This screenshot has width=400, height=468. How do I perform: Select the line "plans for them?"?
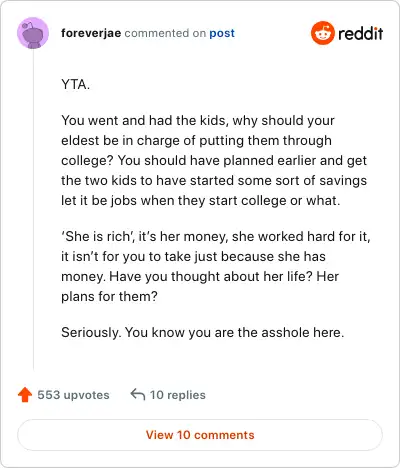[x=109, y=297]
